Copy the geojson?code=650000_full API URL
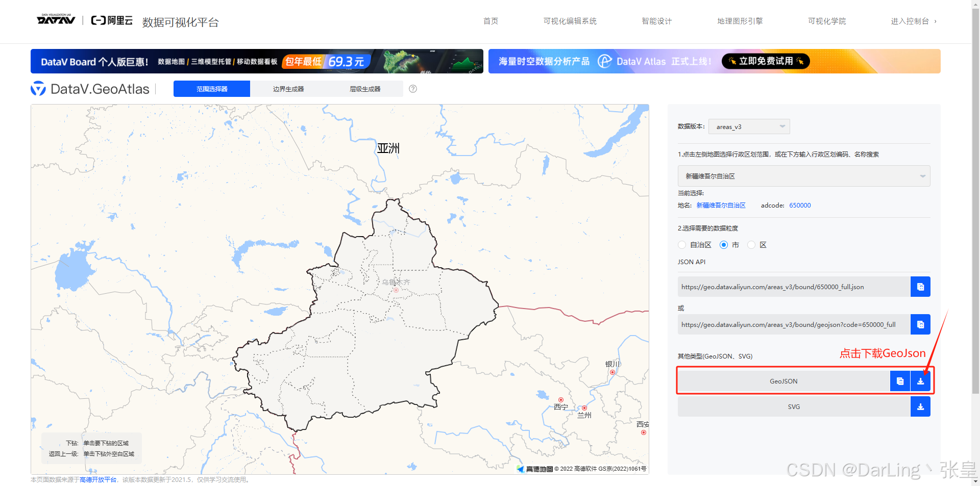This screenshot has height=486, width=980. (920, 324)
